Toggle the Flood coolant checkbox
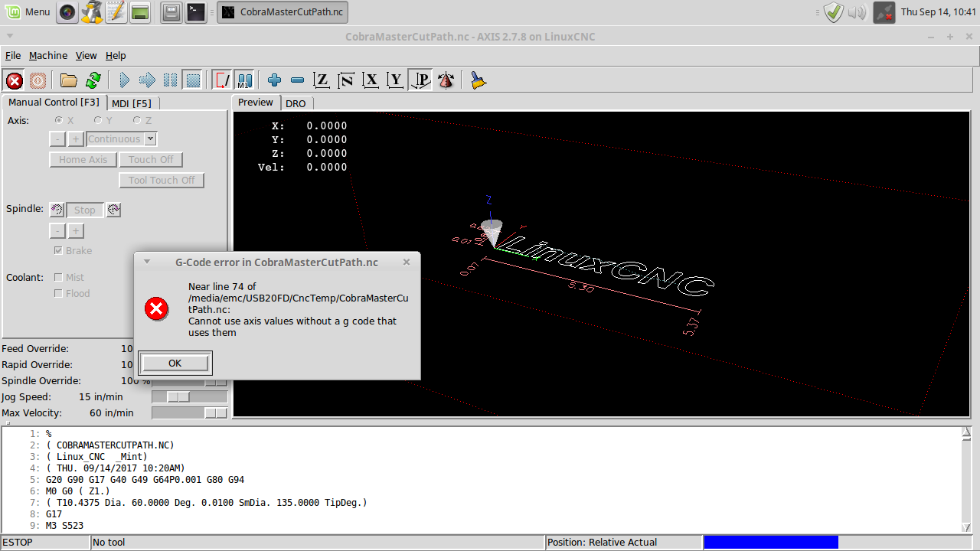980x551 pixels. coord(59,294)
